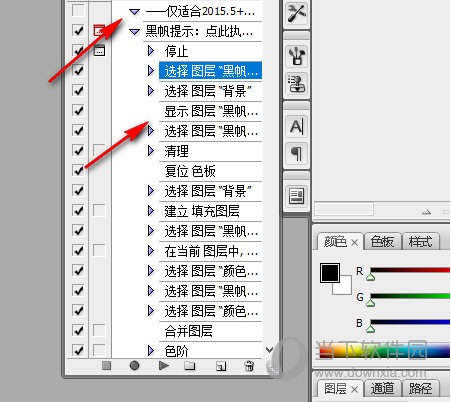Viewport: 451px width, 402px height.
Task: Uncheck the 建立 填充图层 step checkbox
Action: point(78,210)
